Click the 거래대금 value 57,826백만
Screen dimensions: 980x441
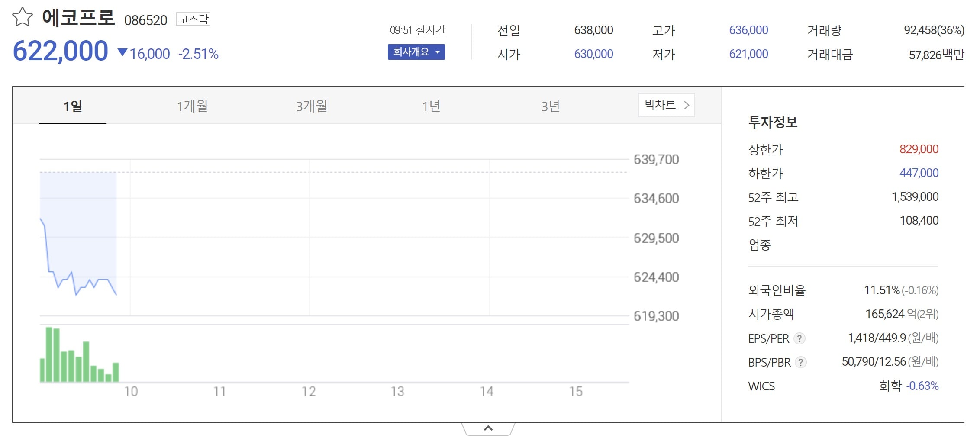[x=937, y=55]
